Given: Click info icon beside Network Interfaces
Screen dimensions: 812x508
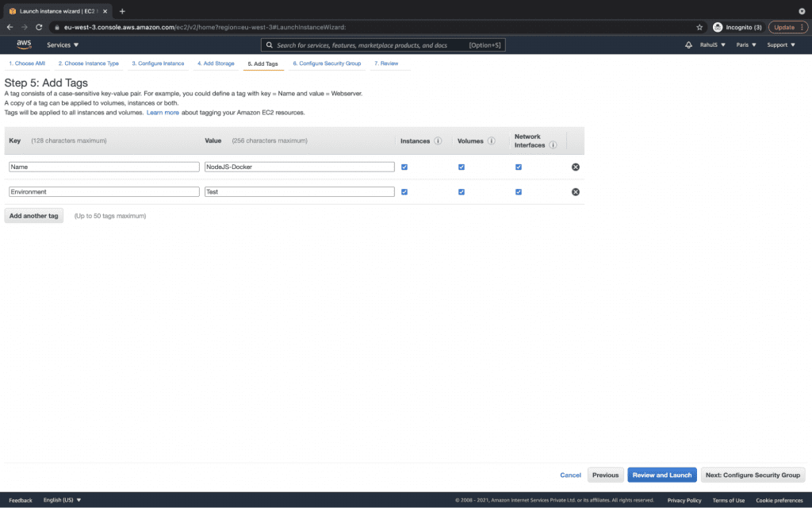Looking at the screenshot, I should (x=553, y=145).
